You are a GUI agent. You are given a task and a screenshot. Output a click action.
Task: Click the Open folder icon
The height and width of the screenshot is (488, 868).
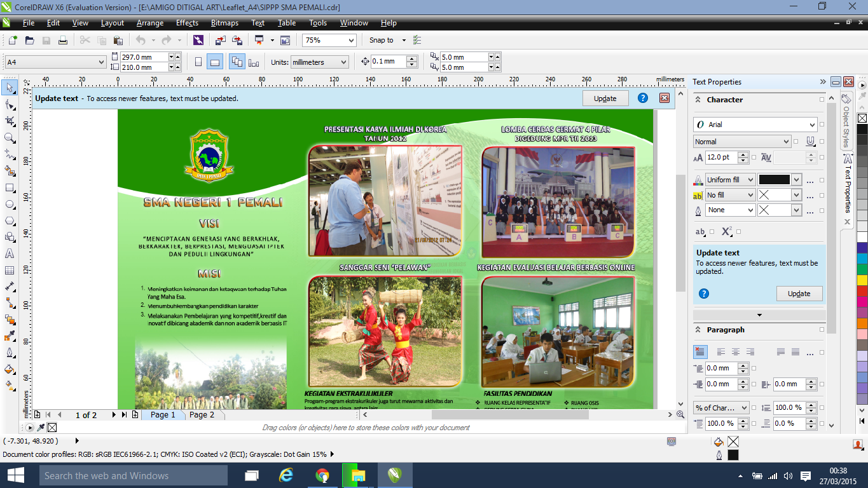click(x=29, y=40)
